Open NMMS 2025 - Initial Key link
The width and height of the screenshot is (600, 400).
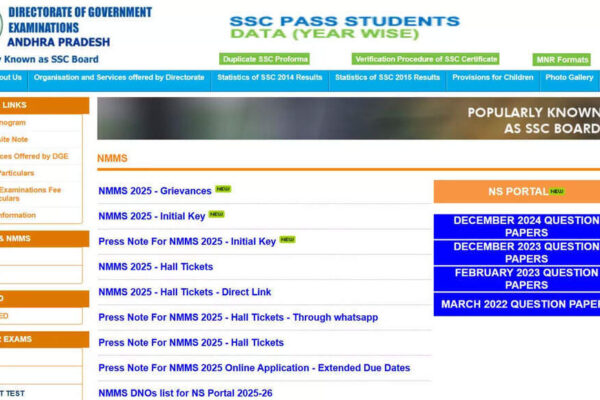point(152,216)
